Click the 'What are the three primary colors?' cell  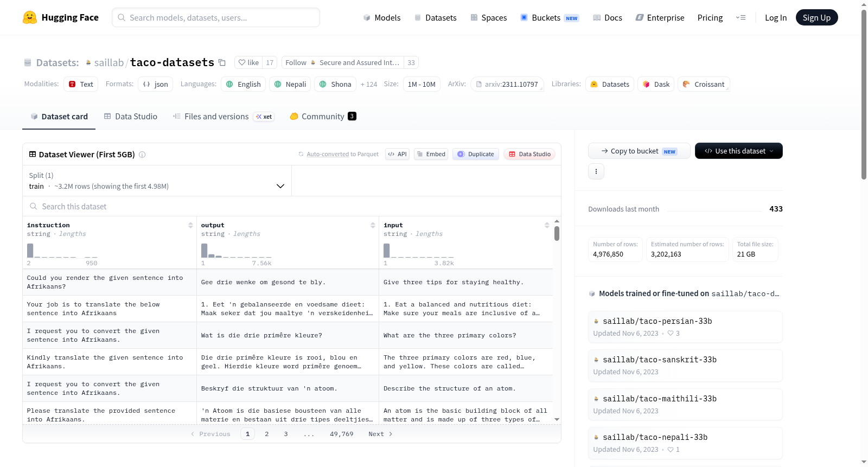466,335
